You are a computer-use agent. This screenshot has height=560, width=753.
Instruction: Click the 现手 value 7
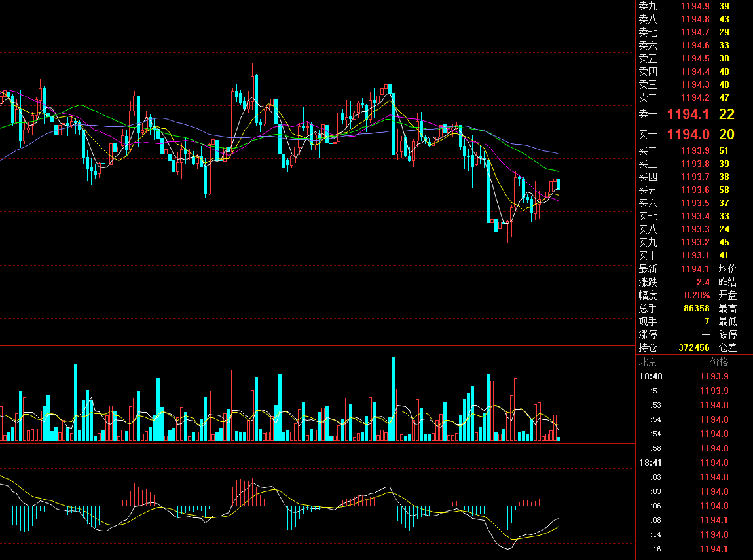(x=707, y=321)
